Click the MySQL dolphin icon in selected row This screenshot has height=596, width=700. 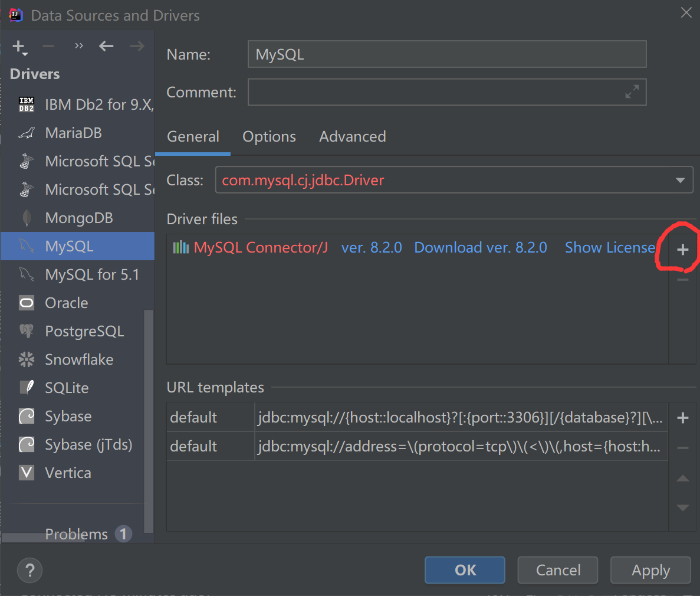pos(27,246)
